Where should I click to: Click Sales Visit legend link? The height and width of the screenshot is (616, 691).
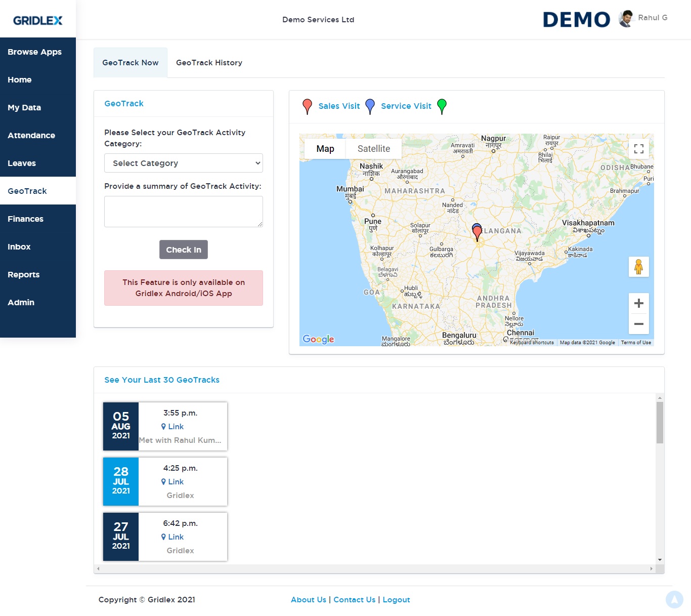tap(339, 106)
